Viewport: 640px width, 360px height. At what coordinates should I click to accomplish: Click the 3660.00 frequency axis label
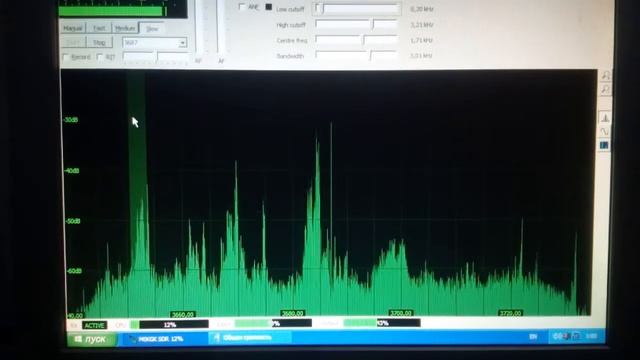(182, 314)
